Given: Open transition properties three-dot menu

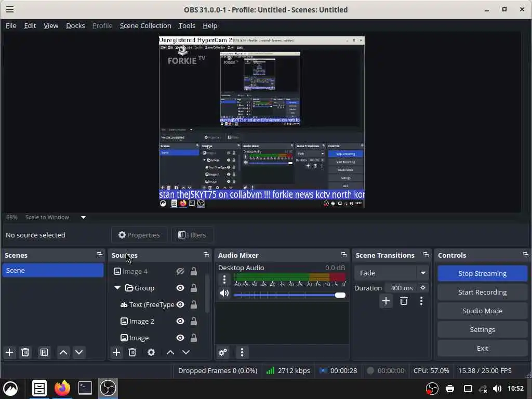Looking at the screenshot, I should (421, 301).
